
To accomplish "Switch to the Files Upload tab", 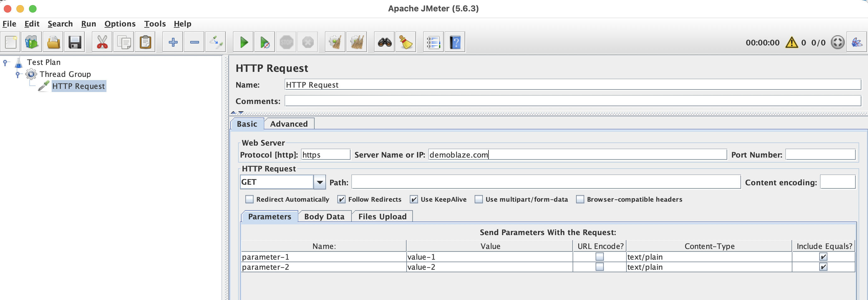I will point(382,216).
